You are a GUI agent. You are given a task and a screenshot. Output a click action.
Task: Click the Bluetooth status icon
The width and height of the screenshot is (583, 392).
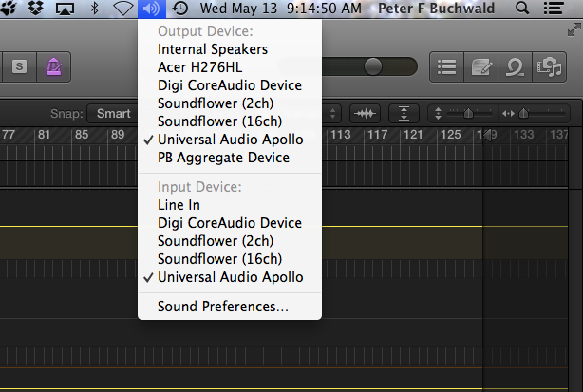[94, 9]
